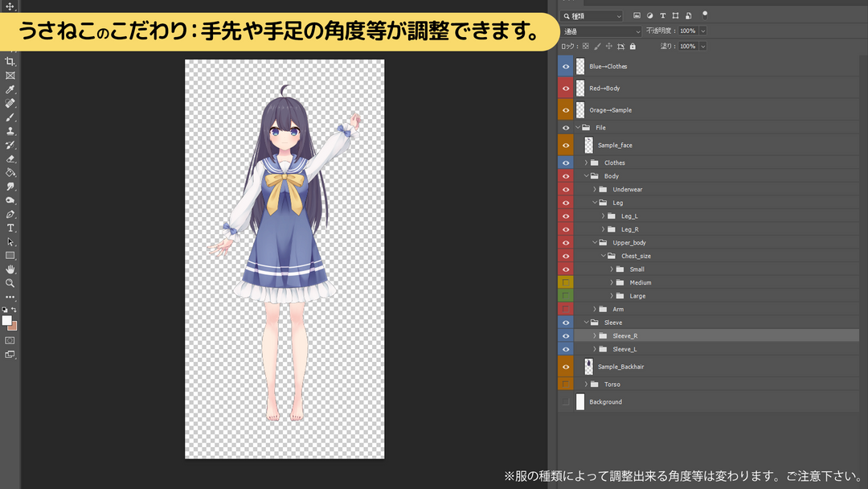Enable Lock transparent pixels
The image size is (868, 489).
click(x=586, y=46)
